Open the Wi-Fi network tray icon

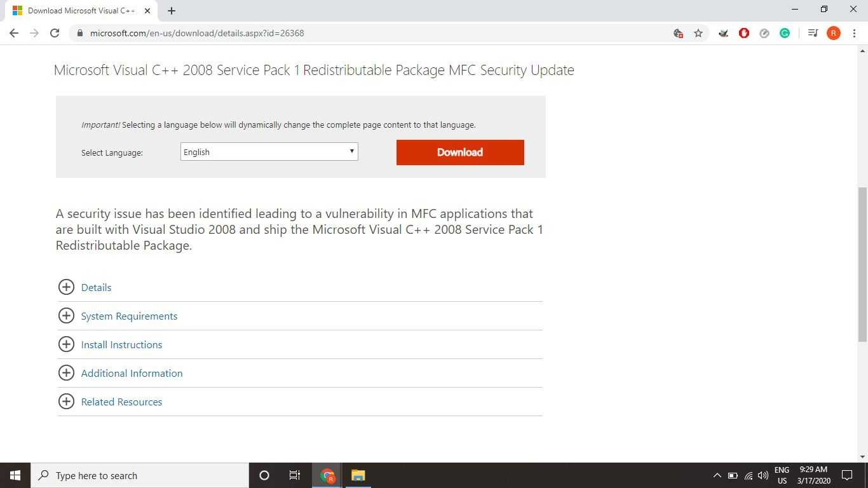749,475
